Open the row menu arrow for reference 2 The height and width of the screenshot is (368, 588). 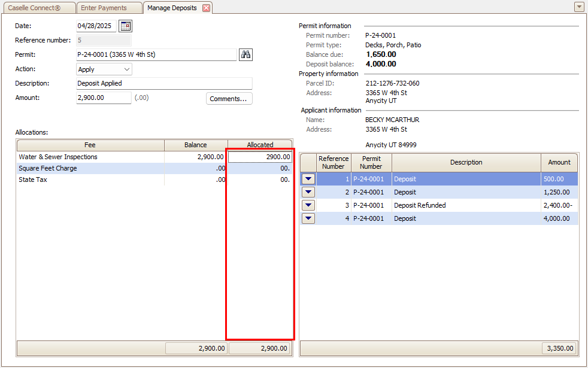click(308, 192)
